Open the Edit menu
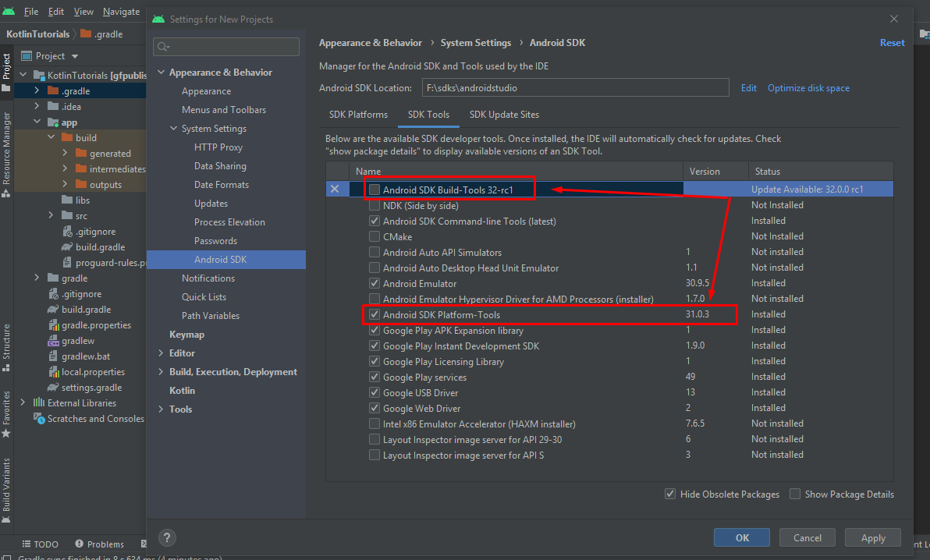This screenshot has height=560, width=930. pos(55,11)
